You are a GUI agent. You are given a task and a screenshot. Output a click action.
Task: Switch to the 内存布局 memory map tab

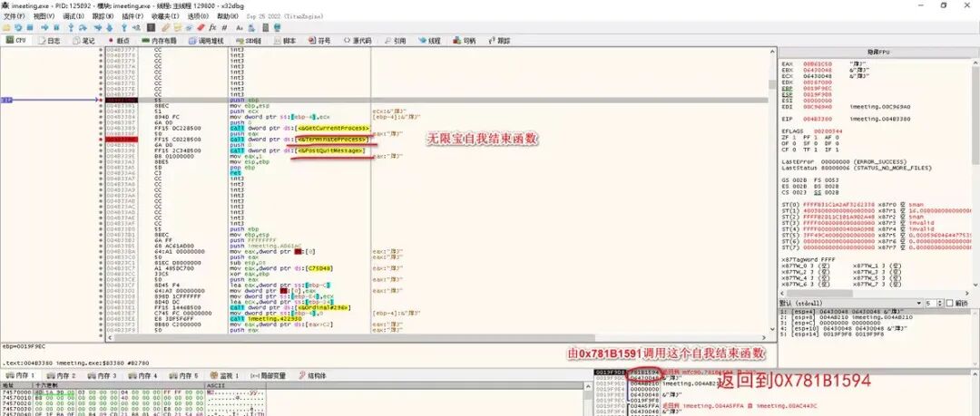coord(160,41)
